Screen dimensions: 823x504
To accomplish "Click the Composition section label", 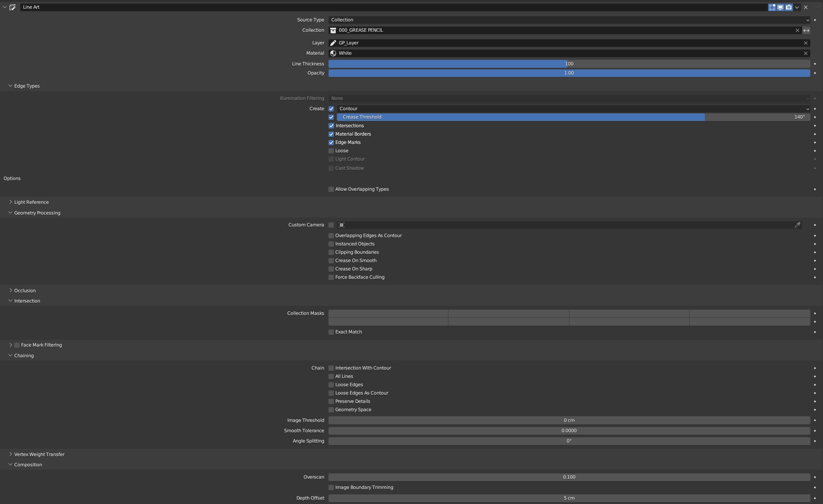I will click(28, 465).
